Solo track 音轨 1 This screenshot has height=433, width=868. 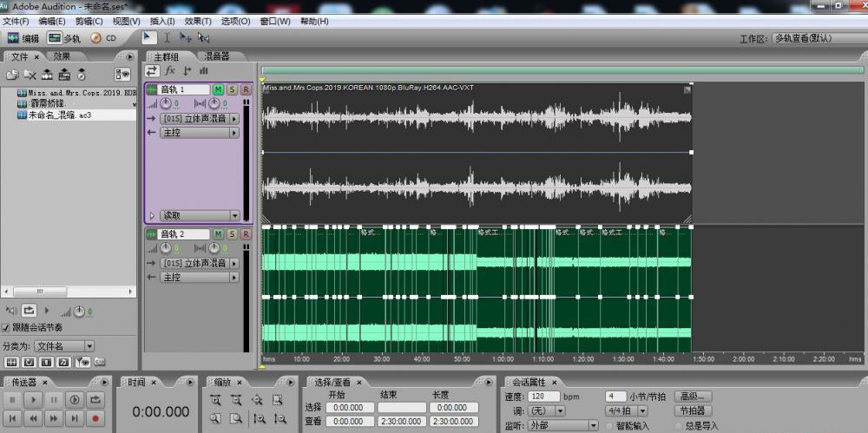tap(232, 89)
